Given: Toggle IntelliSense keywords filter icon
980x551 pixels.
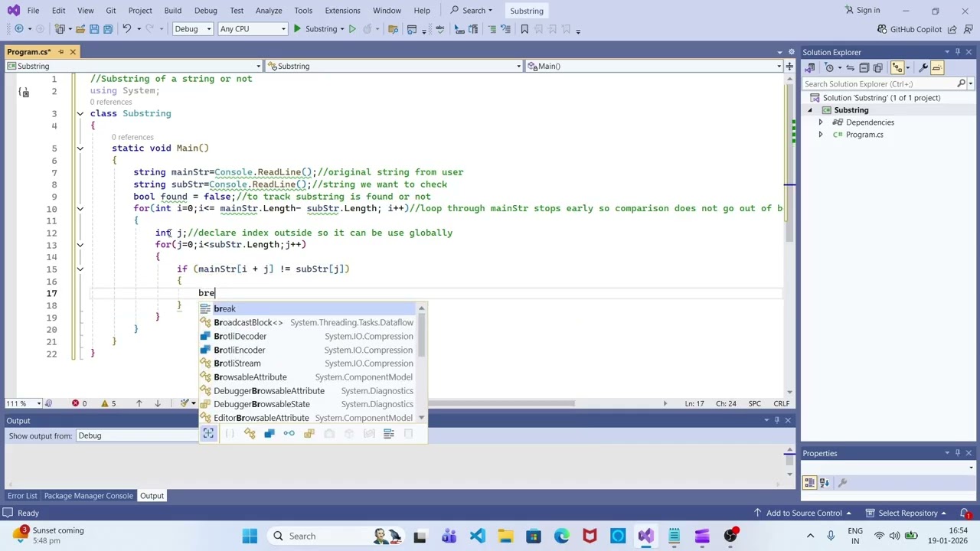Looking at the screenshot, I should pos(388,434).
